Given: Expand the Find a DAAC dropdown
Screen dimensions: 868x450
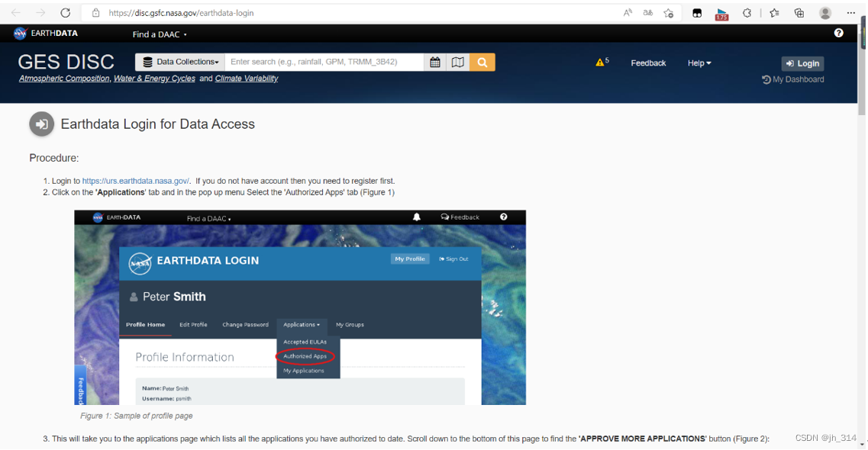Looking at the screenshot, I should tap(160, 34).
